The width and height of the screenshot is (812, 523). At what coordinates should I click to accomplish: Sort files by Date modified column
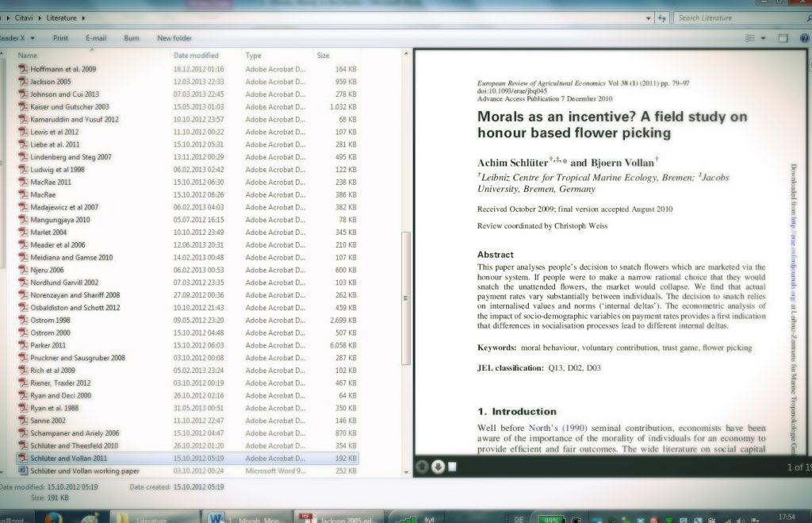(196, 56)
